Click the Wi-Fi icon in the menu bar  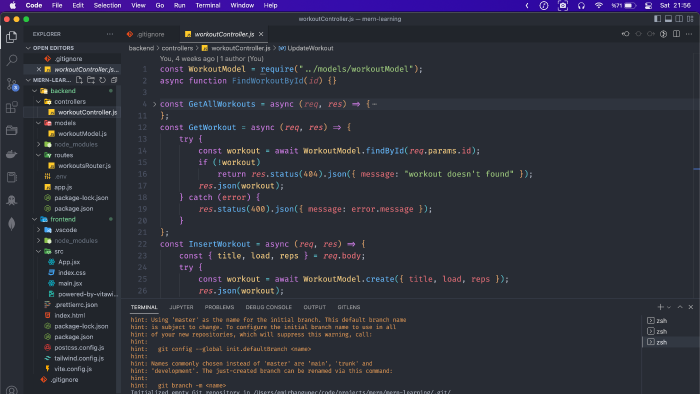click(x=599, y=5)
